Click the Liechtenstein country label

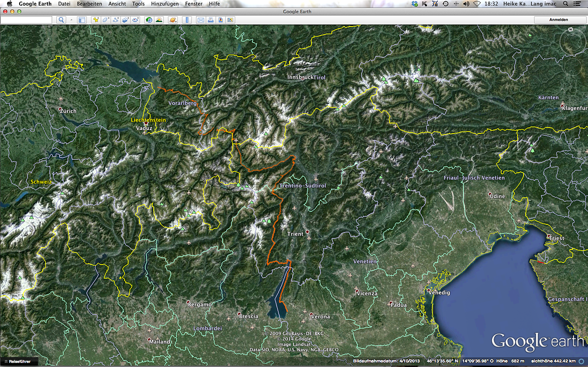[x=148, y=120]
